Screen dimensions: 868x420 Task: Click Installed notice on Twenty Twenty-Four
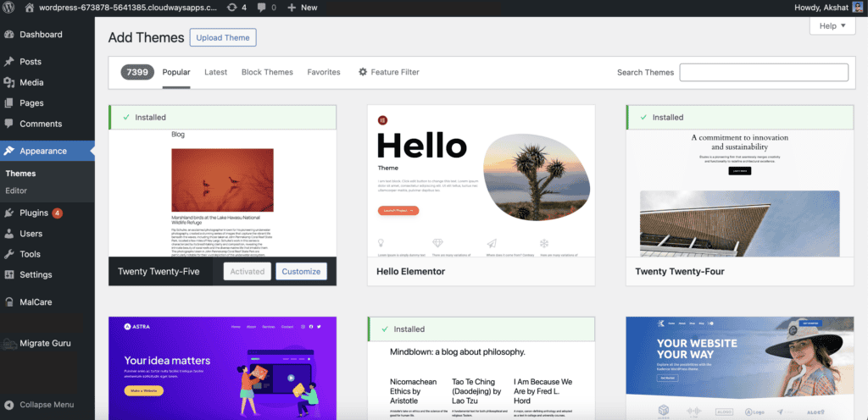(x=740, y=117)
